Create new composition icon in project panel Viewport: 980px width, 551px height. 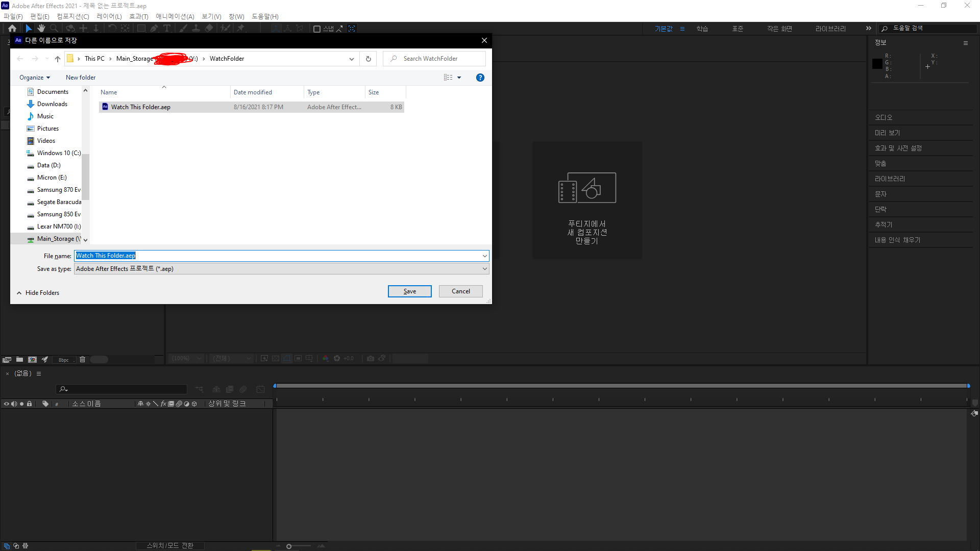32,360
